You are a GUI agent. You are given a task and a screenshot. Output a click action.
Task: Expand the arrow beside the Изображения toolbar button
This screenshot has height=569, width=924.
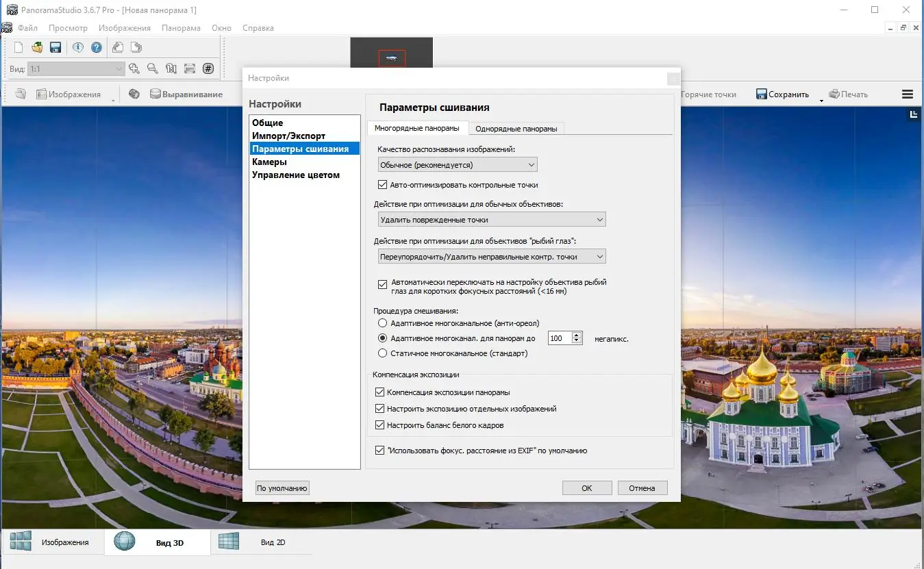coord(113,100)
